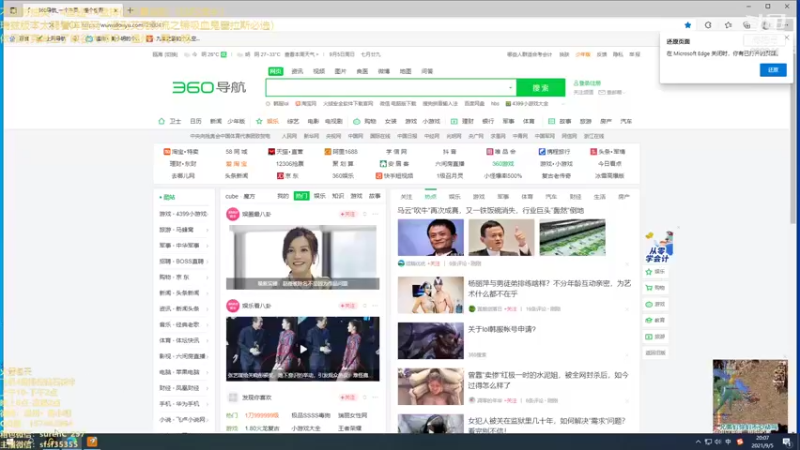Expand the 军事·中华军事 sidebar row

pyautogui.click(x=184, y=246)
